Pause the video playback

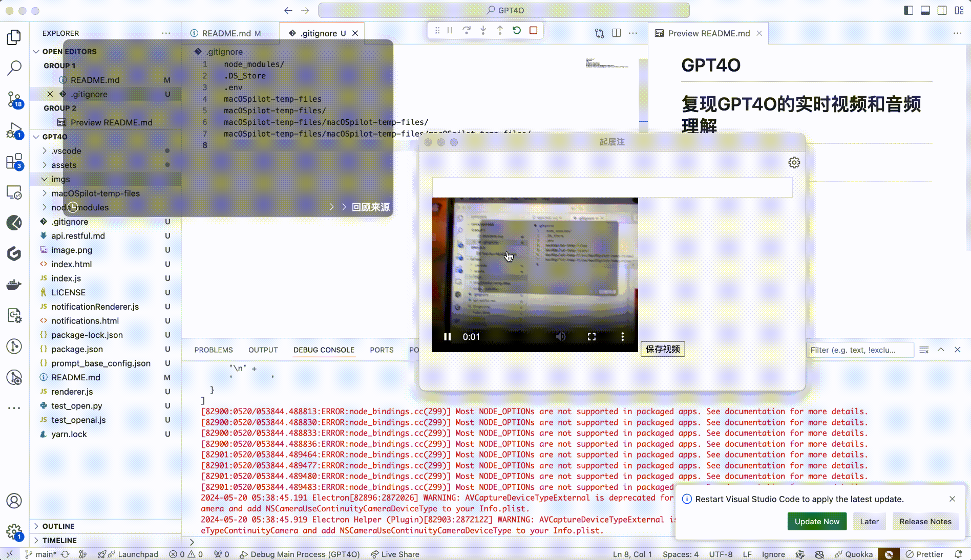[447, 337]
